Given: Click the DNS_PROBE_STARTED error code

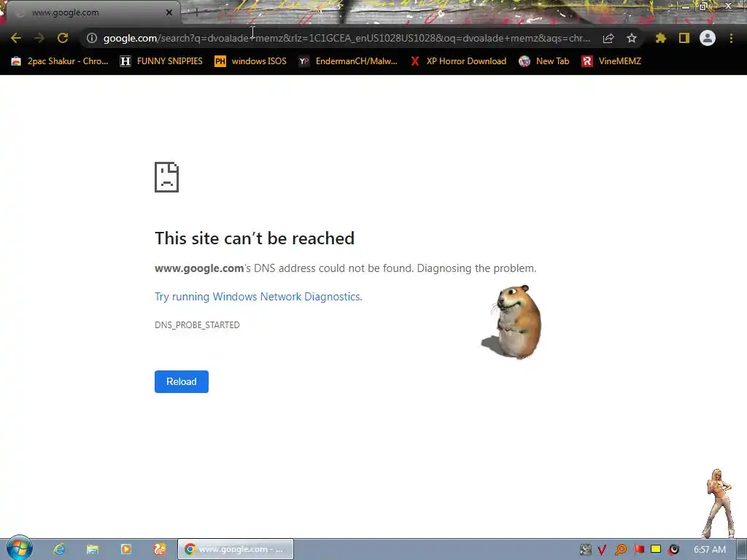Looking at the screenshot, I should pyautogui.click(x=197, y=324).
